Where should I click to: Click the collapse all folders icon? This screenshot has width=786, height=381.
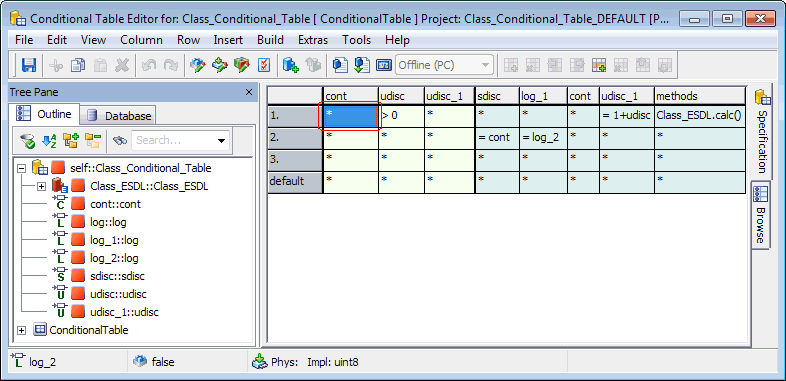pos(93,141)
